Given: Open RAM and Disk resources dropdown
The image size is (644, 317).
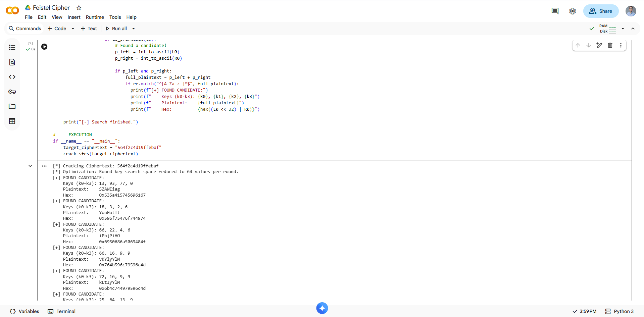Looking at the screenshot, I should 623,29.
